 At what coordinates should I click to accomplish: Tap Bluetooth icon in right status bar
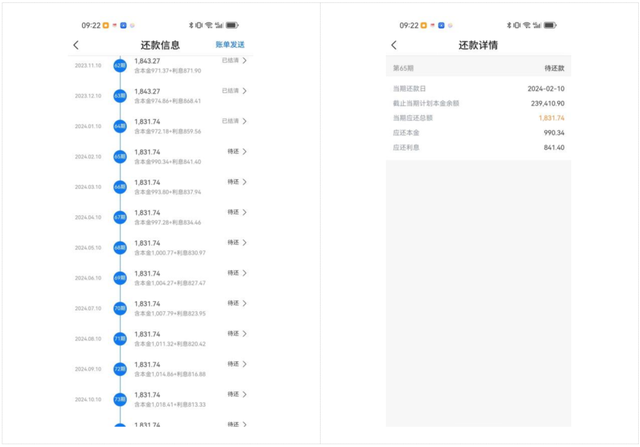[x=509, y=25]
